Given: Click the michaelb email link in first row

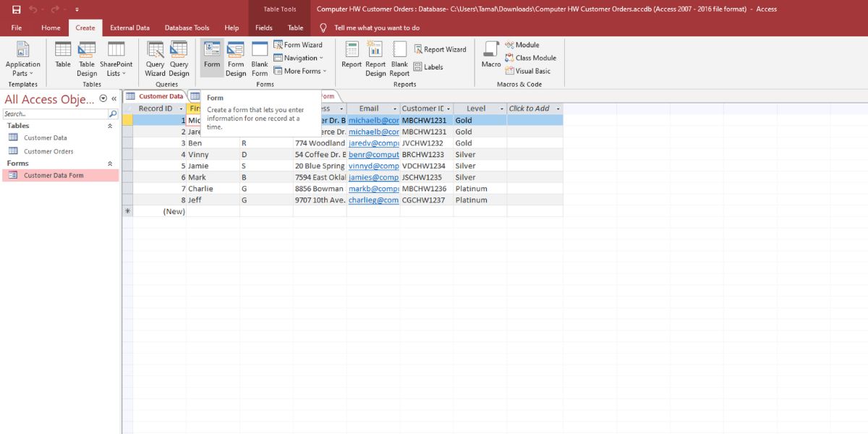Looking at the screenshot, I should coord(373,120).
